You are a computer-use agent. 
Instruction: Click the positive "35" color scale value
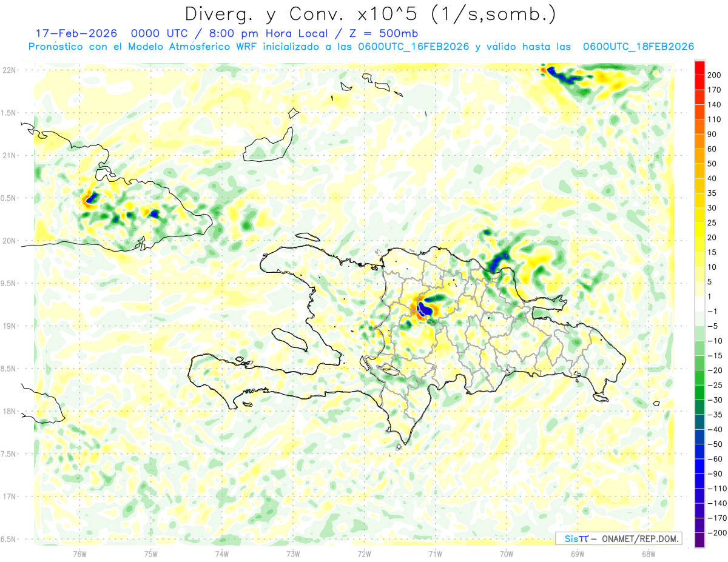[x=712, y=193]
